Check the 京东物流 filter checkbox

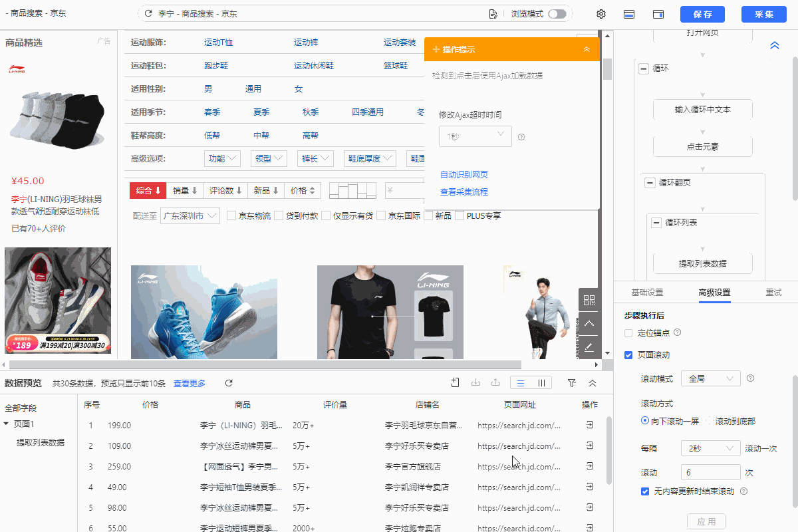pos(231,215)
